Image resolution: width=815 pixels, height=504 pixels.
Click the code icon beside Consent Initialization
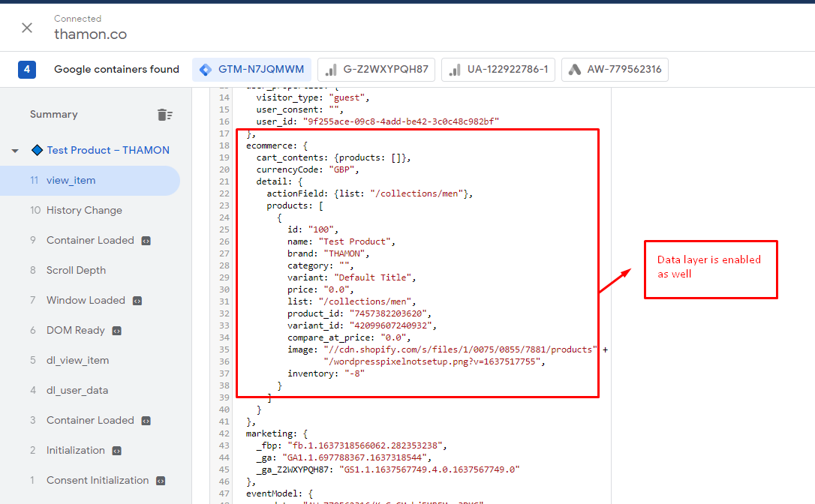coord(161,481)
